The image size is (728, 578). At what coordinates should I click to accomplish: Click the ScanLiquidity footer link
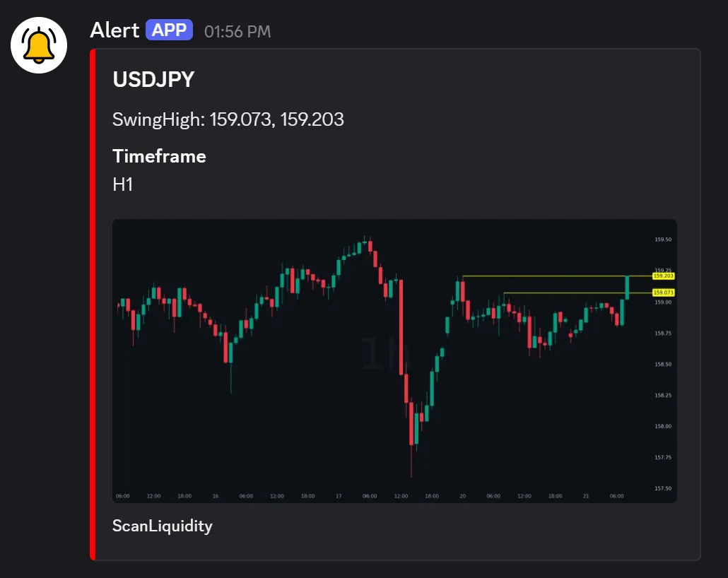(162, 526)
